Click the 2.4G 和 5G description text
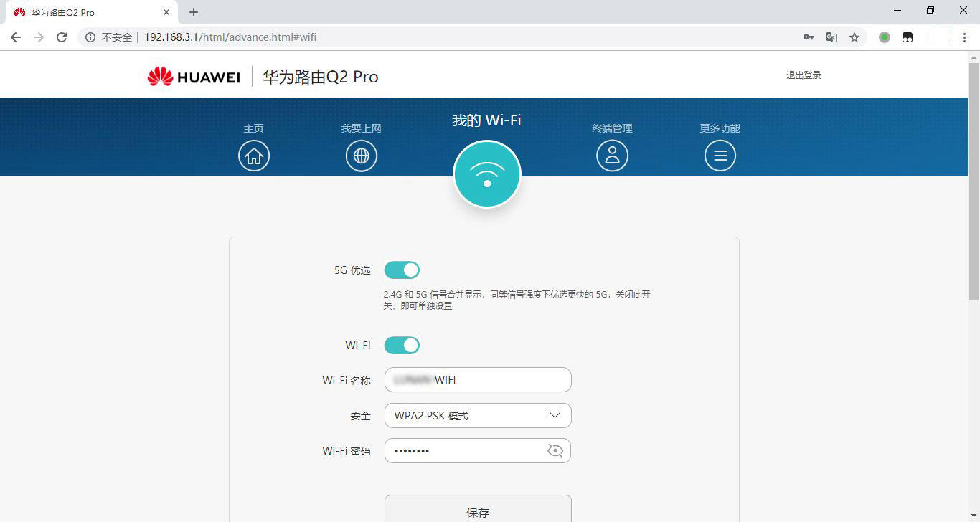Screen dimensions: 980x522 (517, 300)
